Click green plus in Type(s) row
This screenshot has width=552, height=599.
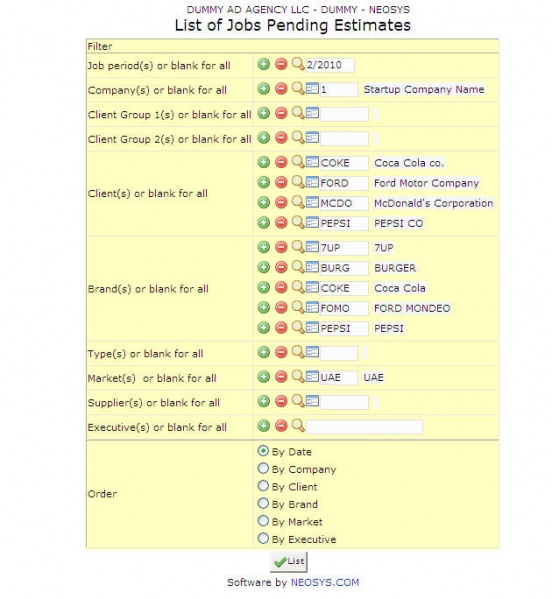click(x=264, y=352)
